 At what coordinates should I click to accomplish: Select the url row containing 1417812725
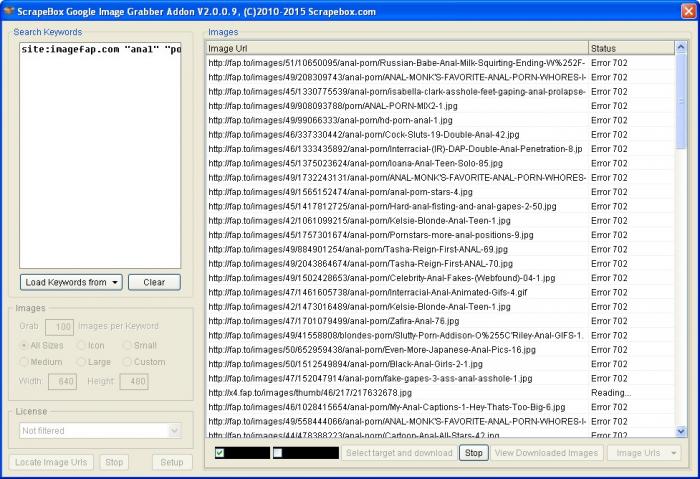[440, 206]
